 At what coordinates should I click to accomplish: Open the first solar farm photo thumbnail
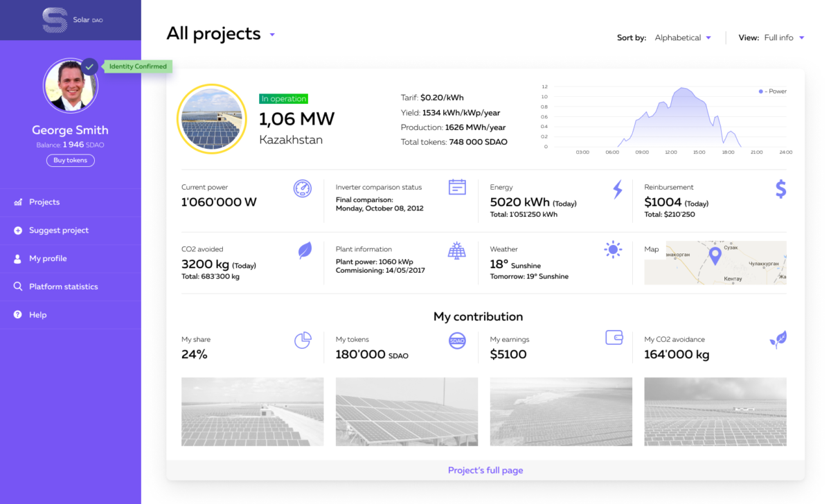pos(252,412)
